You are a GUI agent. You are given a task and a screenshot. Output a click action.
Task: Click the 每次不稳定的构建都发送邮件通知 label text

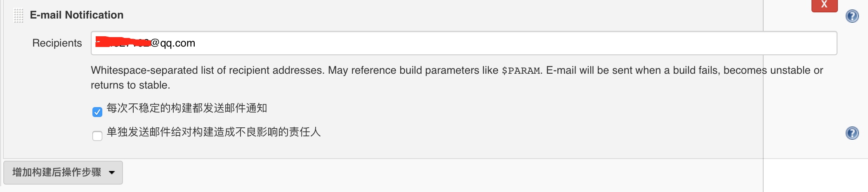187,108
